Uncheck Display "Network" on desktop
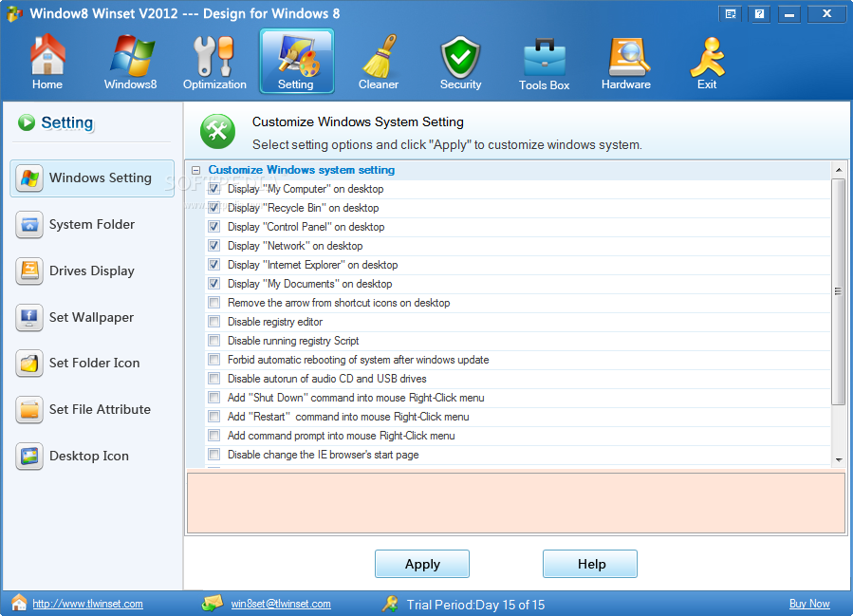This screenshot has width=853, height=616. pos(214,246)
